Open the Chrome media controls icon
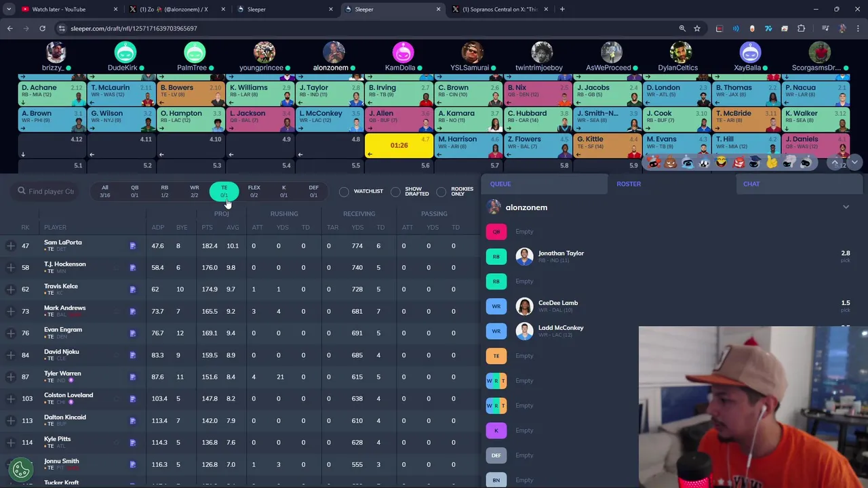This screenshot has height=488, width=868. click(825, 28)
